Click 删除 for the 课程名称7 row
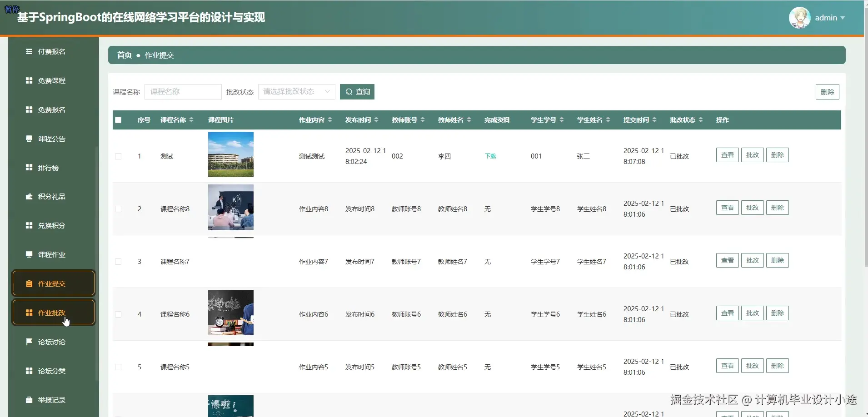The width and height of the screenshot is (868, 417). [778, 260]
